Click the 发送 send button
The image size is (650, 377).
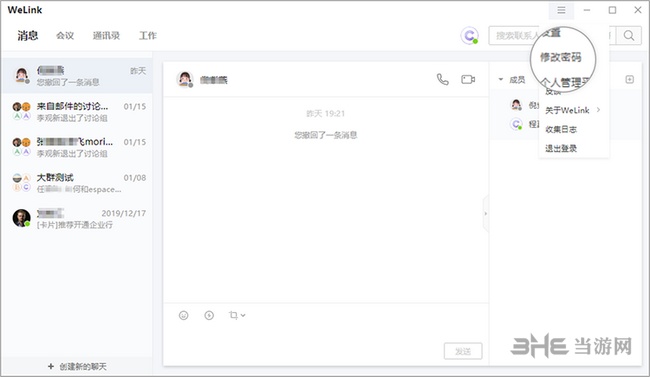click(x=463, y=351)
